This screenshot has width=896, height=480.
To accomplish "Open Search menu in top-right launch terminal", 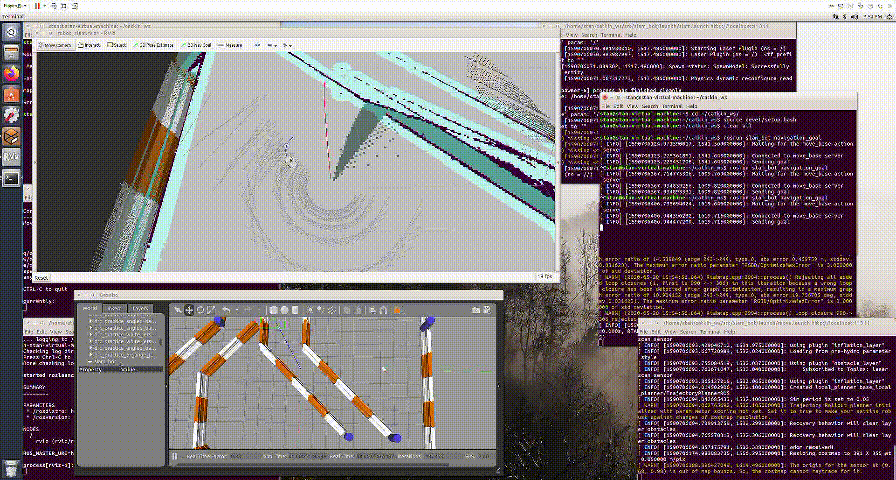I will 589,35.
